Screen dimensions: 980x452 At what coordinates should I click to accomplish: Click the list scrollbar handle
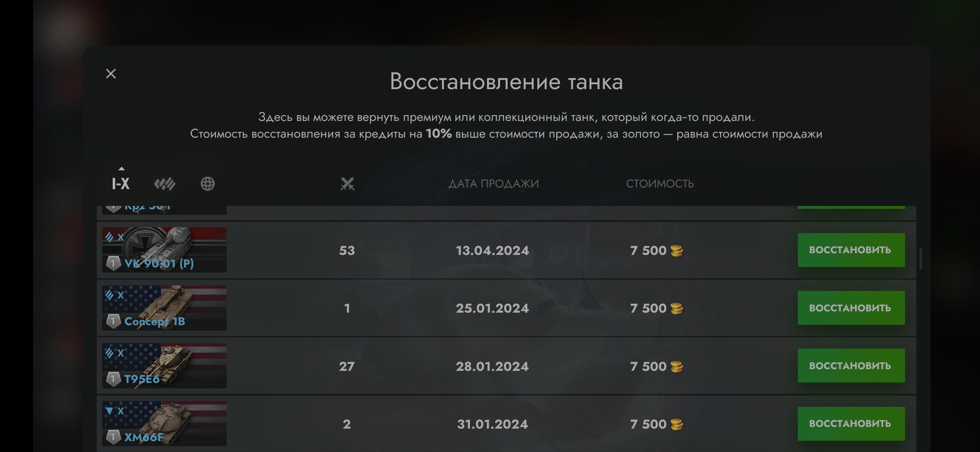[921, 259]
